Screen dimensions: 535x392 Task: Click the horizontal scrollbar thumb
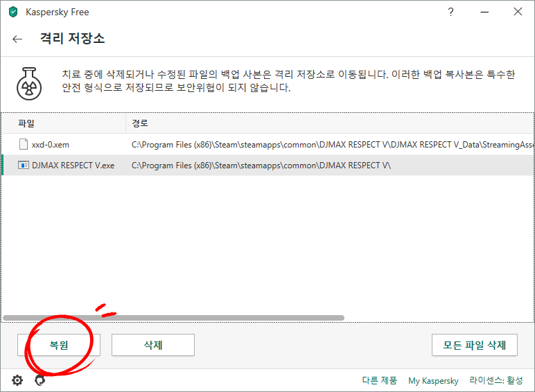(174, 318)
